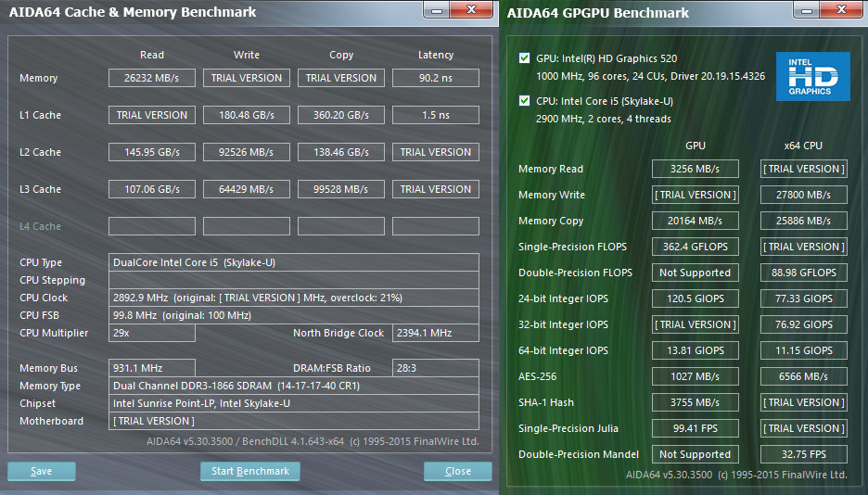
Task: Click the L2 Cache Write 92526 MB/s value
Action: [x=247, y=152]
